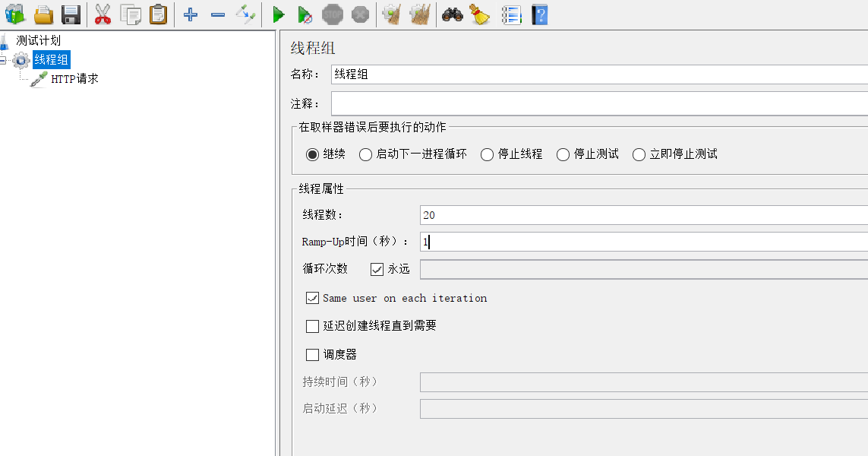Click the Ramp-Up时间 input field
This screenshot has width=868, height=456.
[x=644, y=242]
